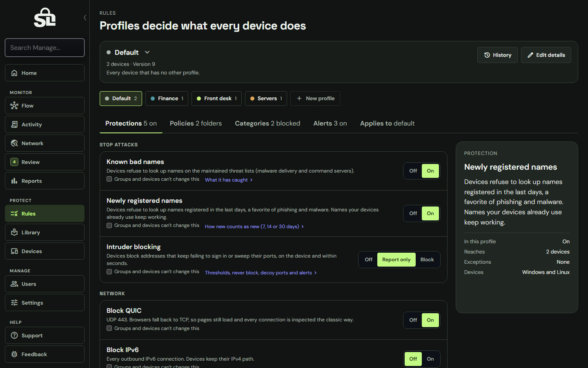Expand 'How new counts as new' link

(254, 227)
